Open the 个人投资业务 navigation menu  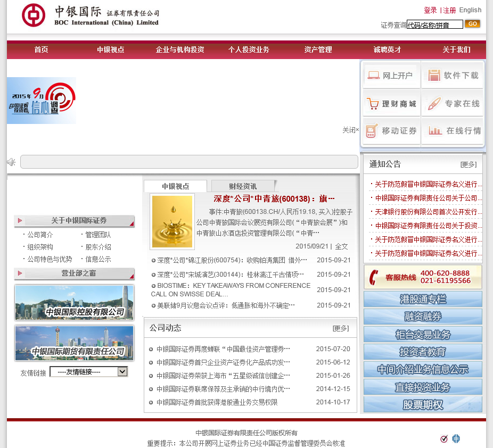tap(249, 49)
